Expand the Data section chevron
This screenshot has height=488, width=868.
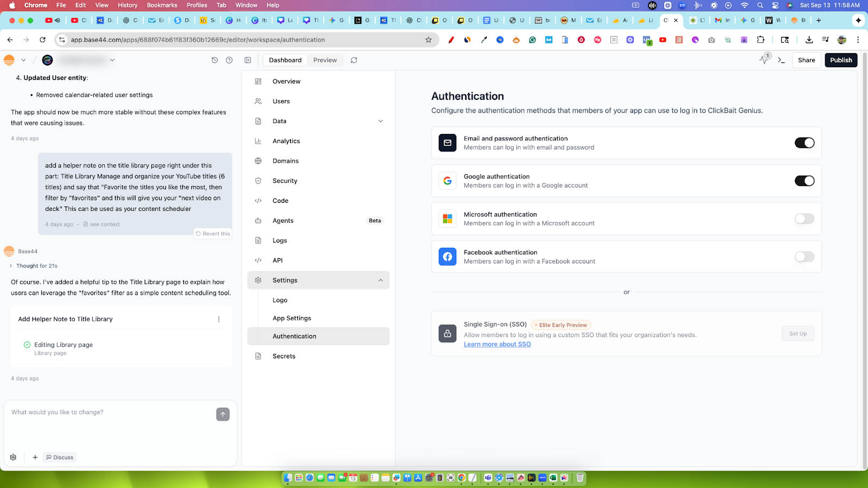[380, 121]
